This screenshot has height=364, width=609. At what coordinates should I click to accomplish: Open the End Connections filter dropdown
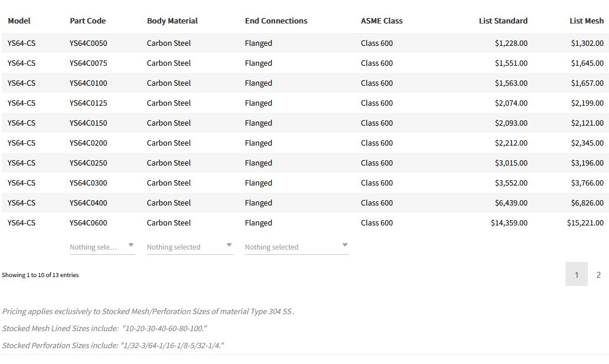[x=296, y=247]
